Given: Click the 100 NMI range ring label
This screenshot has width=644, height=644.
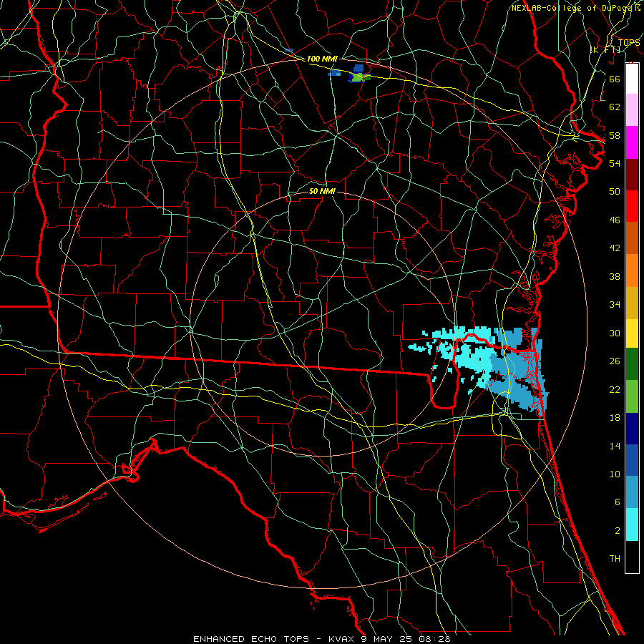Looking at the screenshot, I should 322,59.
